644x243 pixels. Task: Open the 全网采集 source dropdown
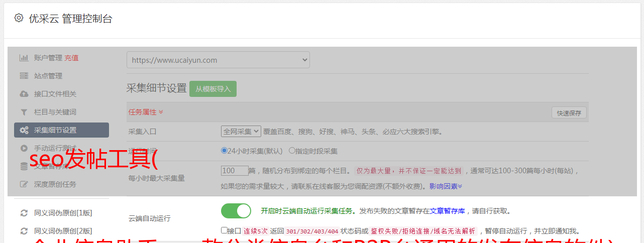[241, 131]
